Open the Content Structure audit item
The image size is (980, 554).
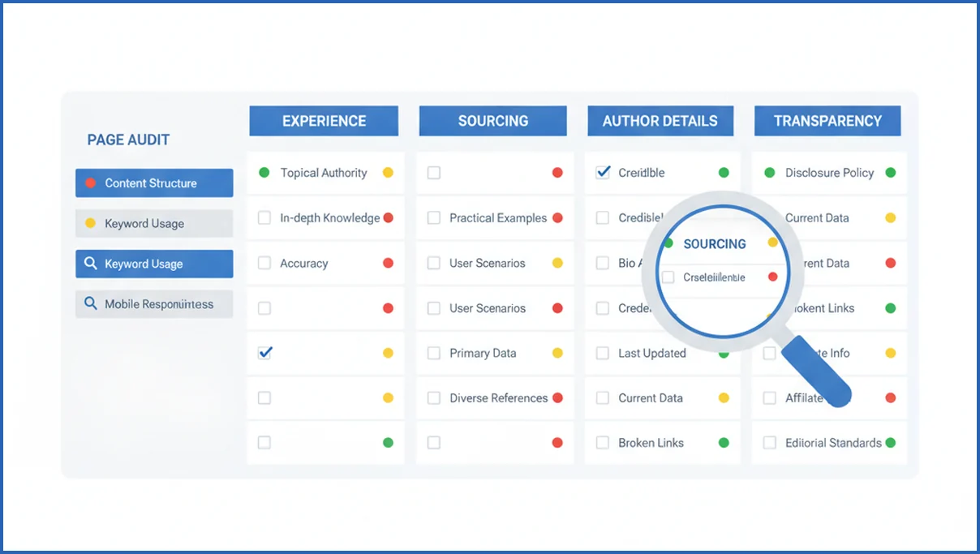point(154,183)
